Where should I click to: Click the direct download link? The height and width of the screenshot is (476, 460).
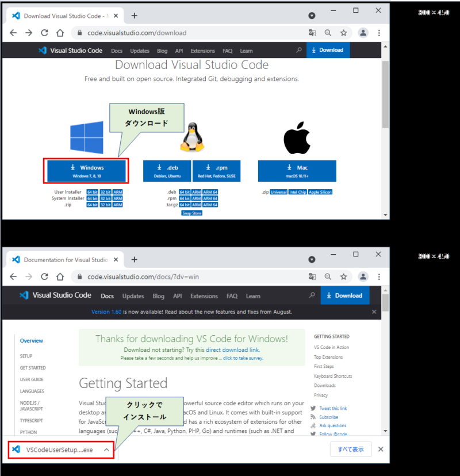tap(232, 350)
